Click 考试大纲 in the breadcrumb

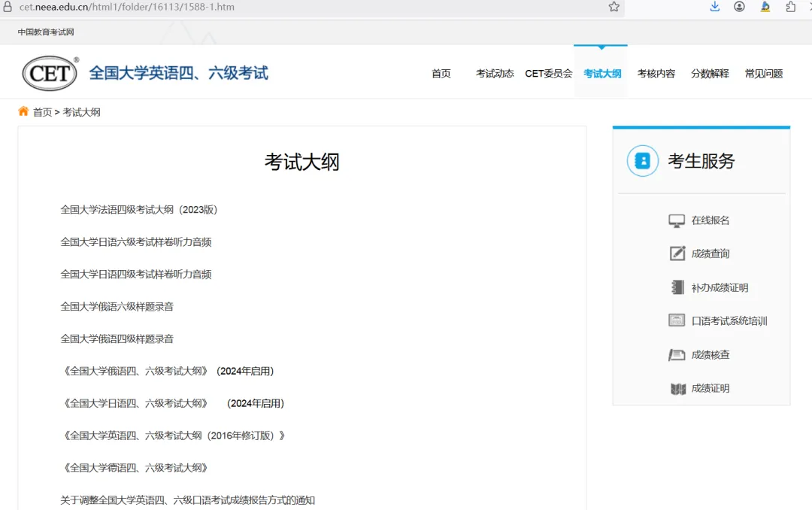(81, 112)
